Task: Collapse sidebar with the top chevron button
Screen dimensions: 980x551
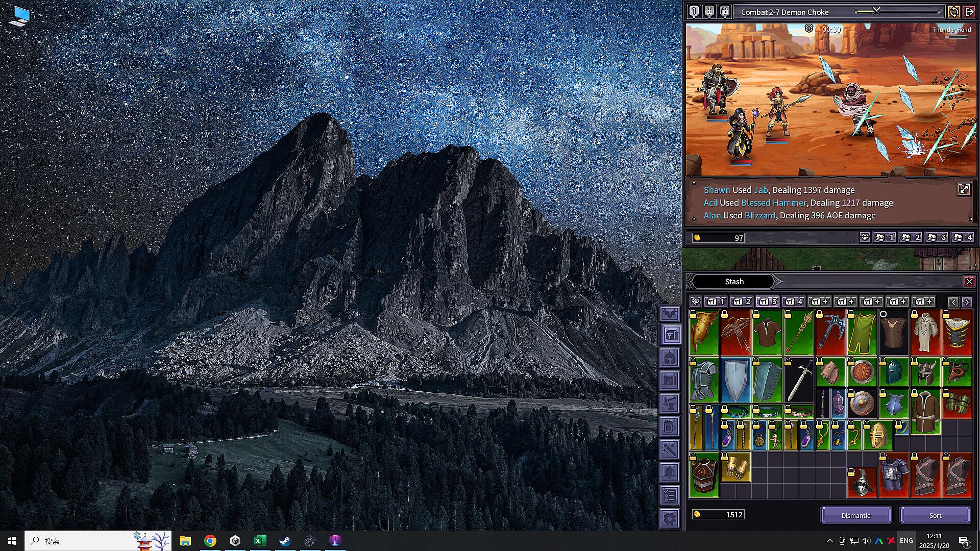Action: 670,313
